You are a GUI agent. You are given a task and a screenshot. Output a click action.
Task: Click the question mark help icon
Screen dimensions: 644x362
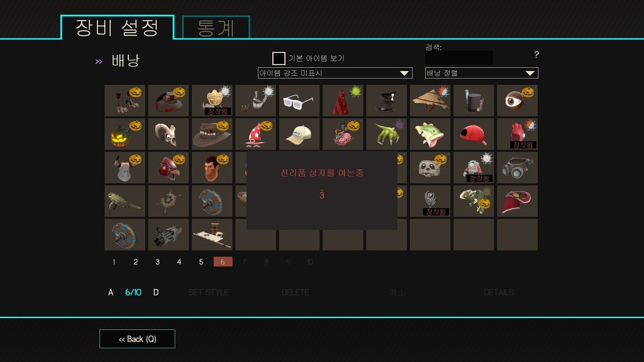(536, 54)
